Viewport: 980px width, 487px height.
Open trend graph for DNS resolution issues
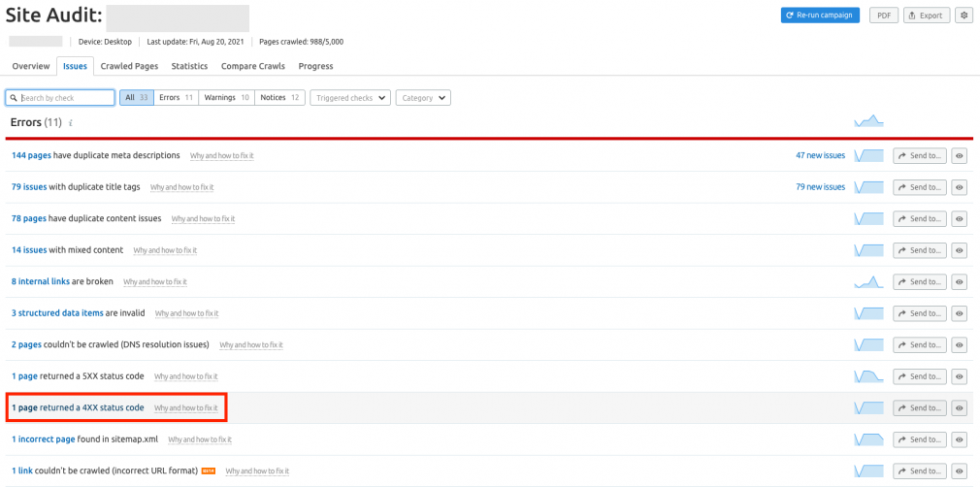pyautogui.click(x=868, y=345)
